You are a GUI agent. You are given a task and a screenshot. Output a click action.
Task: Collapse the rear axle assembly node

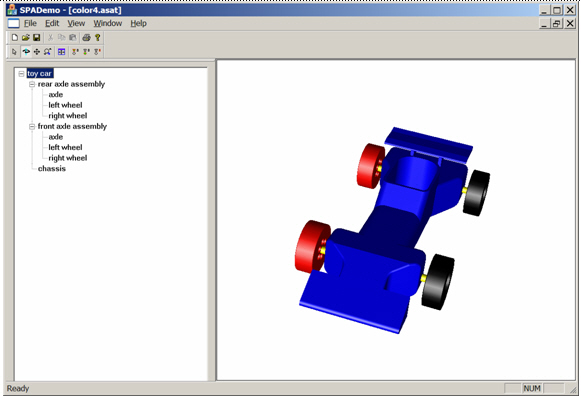pyautogui.click(x=32, y=84)
